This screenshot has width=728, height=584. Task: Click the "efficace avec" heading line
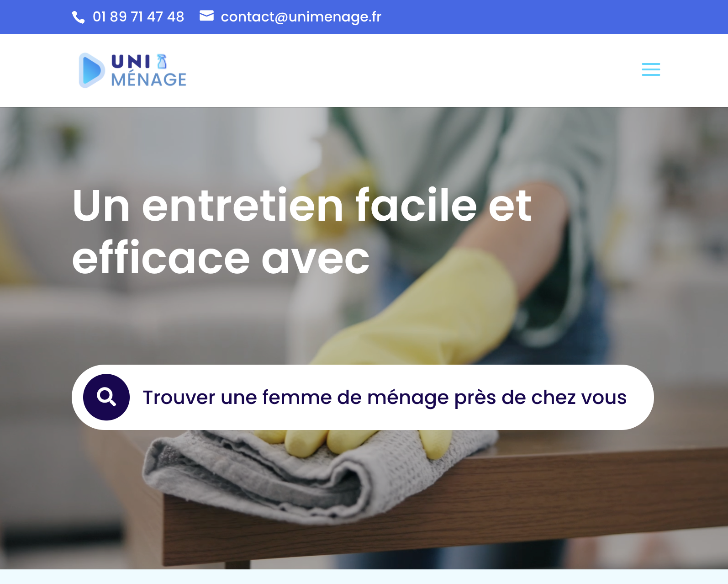[x=221, y=259]
